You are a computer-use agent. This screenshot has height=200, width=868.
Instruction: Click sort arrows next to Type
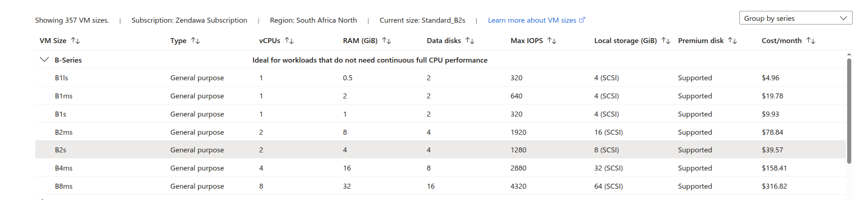[x=196, y=41]
